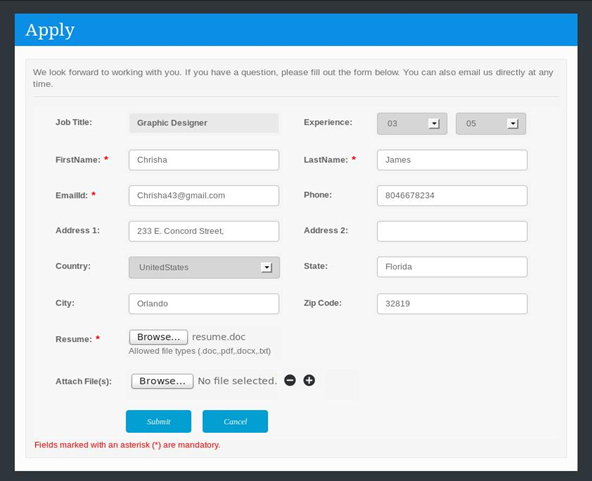Click the State field containing Florida
Screen dimensions: 592x481
pyautogui.click(x=452, y=267)
